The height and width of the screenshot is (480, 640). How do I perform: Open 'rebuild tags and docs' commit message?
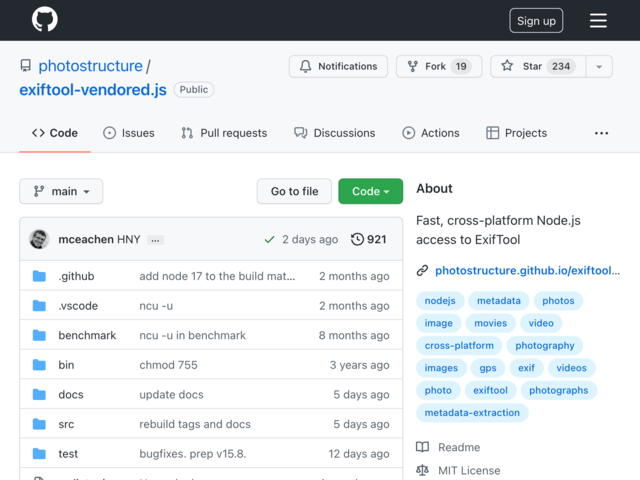point(195,424)
